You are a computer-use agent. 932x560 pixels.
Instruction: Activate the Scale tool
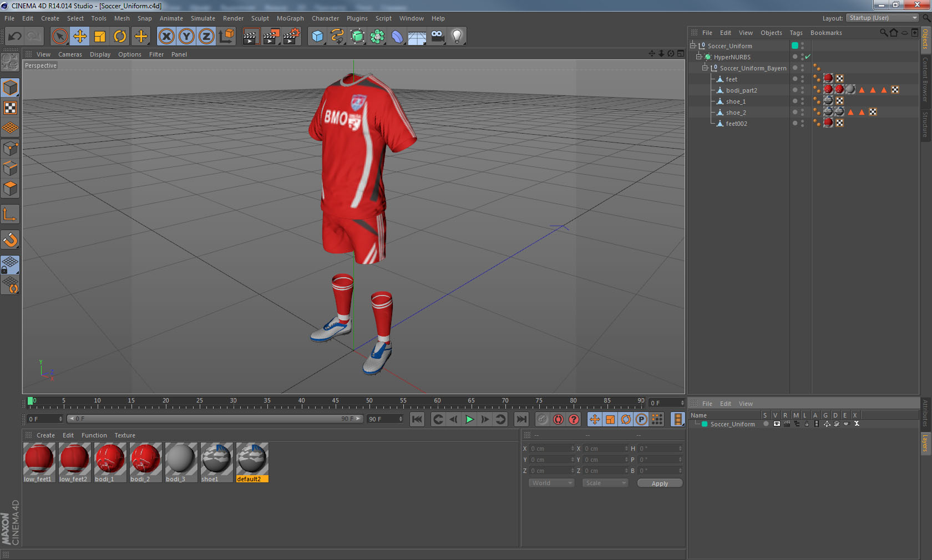tap(100, 37)
